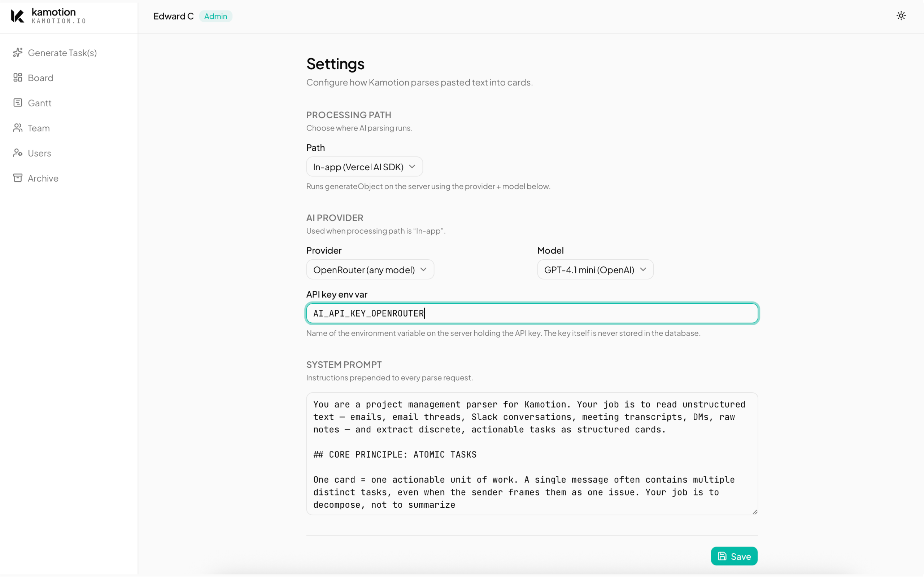The width and height of the screenshot is (924, 577).
Task: Click the floppy disk icon in Save
Action: coord(722,556)
